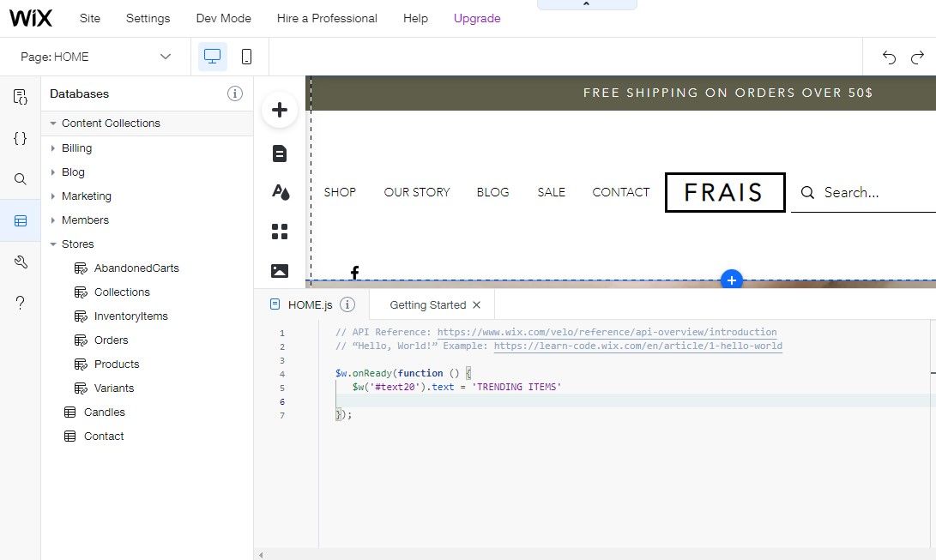This screenshot has height=560, width=936.
Task: Expand the Billing collection group
Action: (x=53, y=148)
